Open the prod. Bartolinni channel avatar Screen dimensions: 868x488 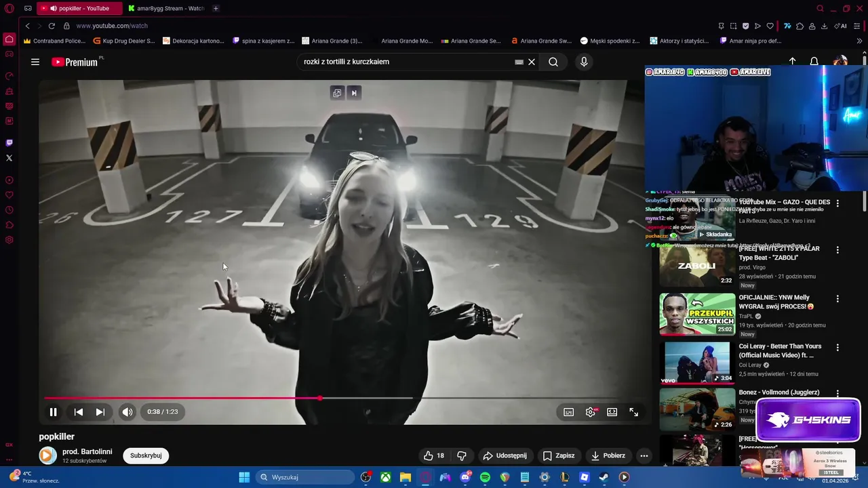(47, 455)
